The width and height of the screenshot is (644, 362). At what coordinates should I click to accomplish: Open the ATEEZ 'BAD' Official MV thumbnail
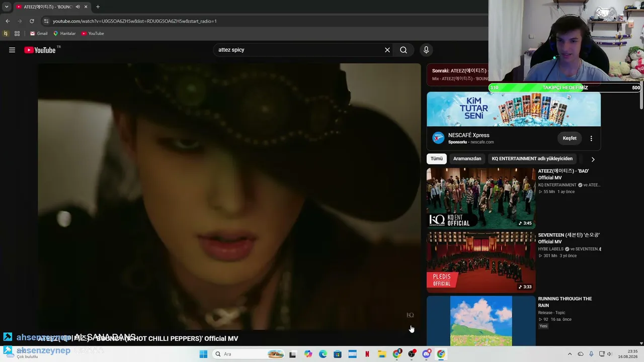pos(481,198)
